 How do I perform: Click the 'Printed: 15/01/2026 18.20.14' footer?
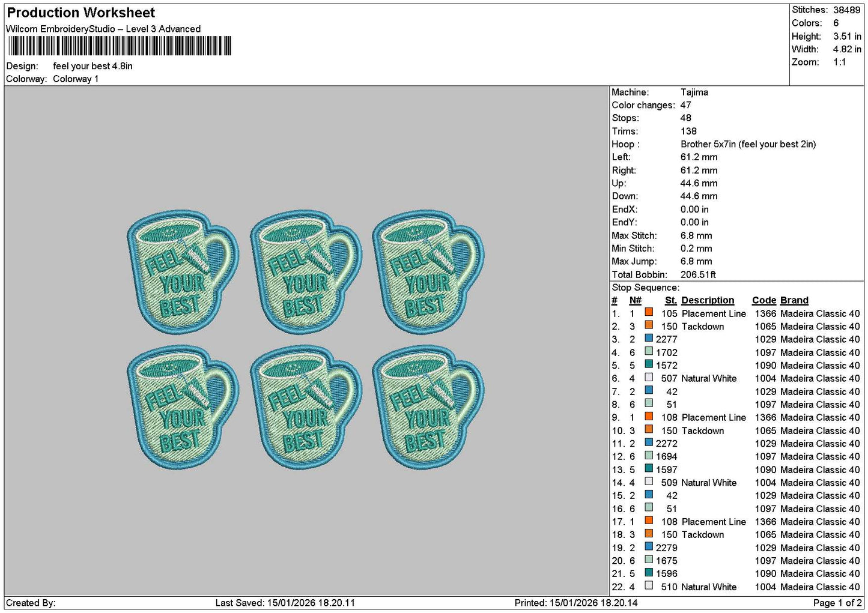[x=576, y=603]
